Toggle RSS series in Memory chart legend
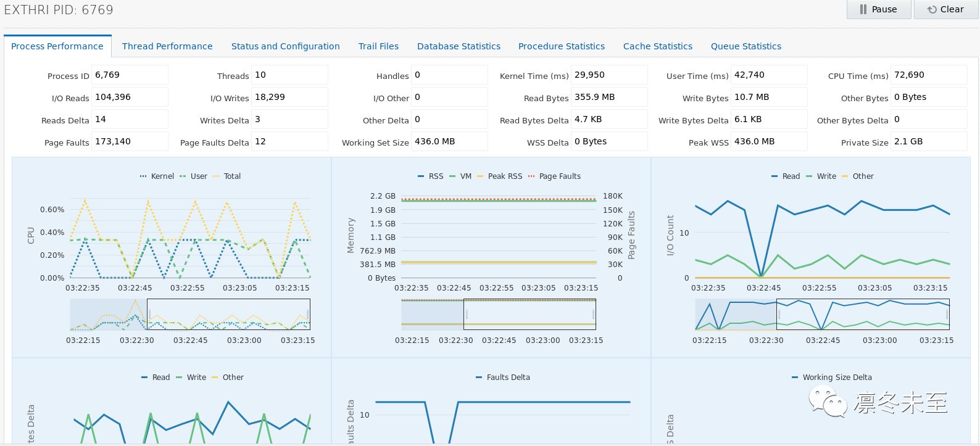This screenshot has width=980, height=446. [430, 176]
